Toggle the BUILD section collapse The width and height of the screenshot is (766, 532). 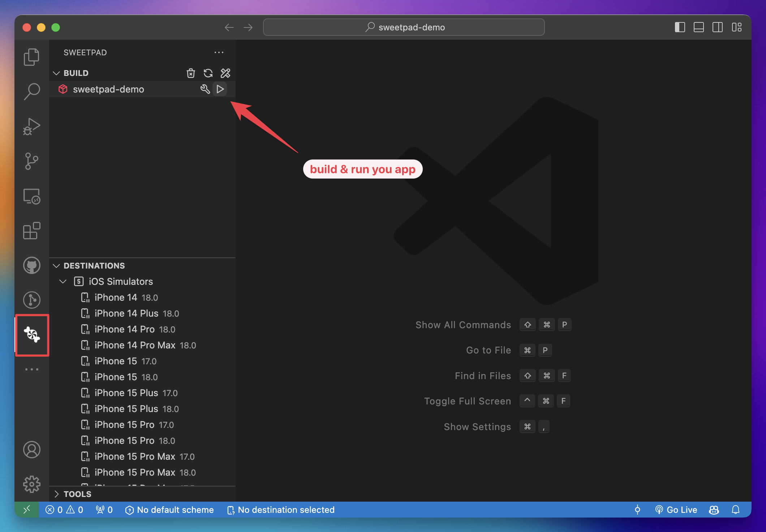pos(56,72)
